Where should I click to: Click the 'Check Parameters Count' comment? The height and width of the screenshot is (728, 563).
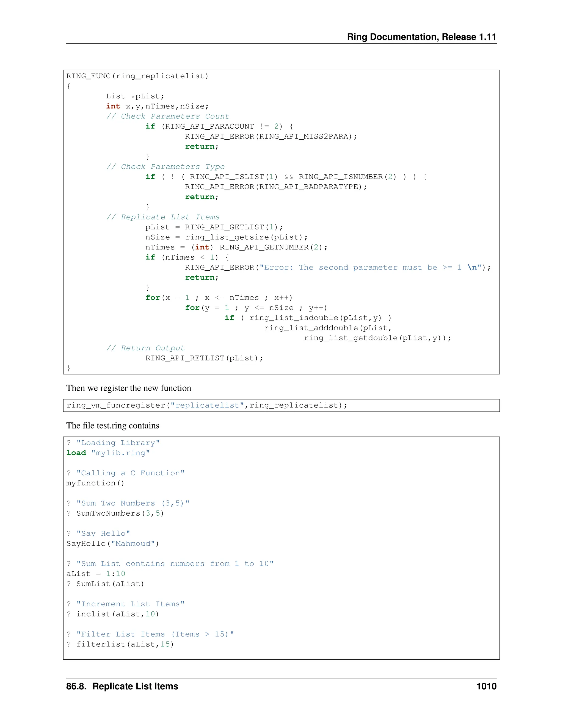click(167, 116)
